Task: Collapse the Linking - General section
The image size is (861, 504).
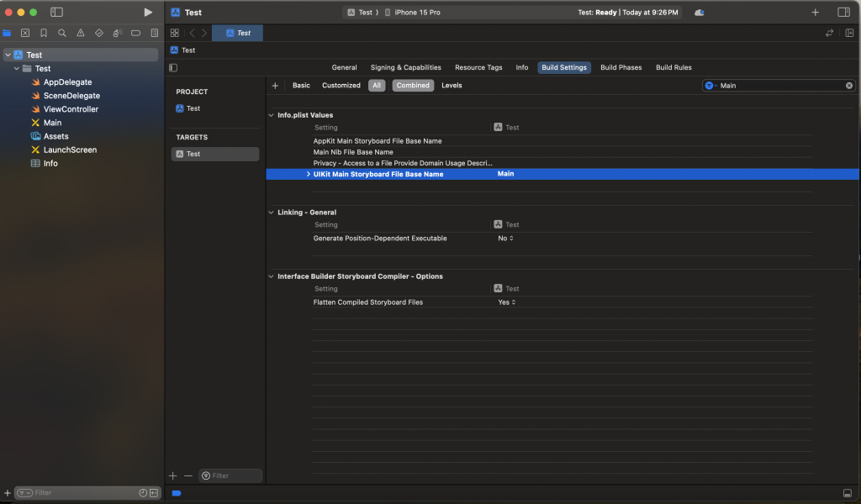Action: (x=271, y=213)
